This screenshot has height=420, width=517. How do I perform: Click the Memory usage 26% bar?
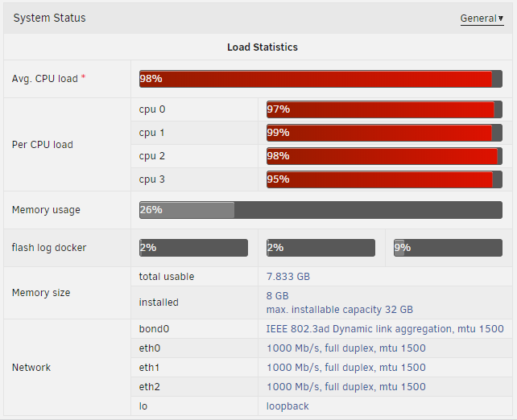(321, 210)
